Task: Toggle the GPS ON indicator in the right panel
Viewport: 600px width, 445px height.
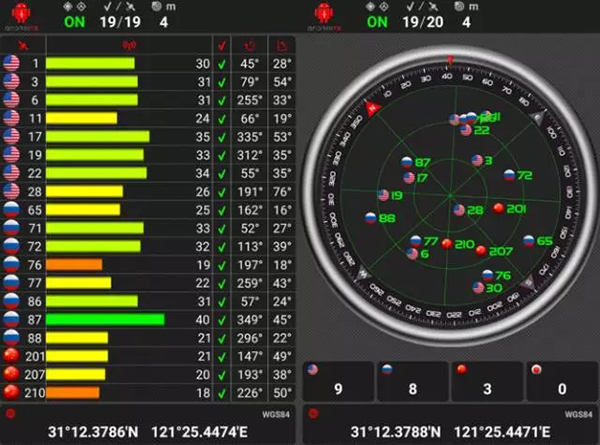Action: tap(377, 20)
